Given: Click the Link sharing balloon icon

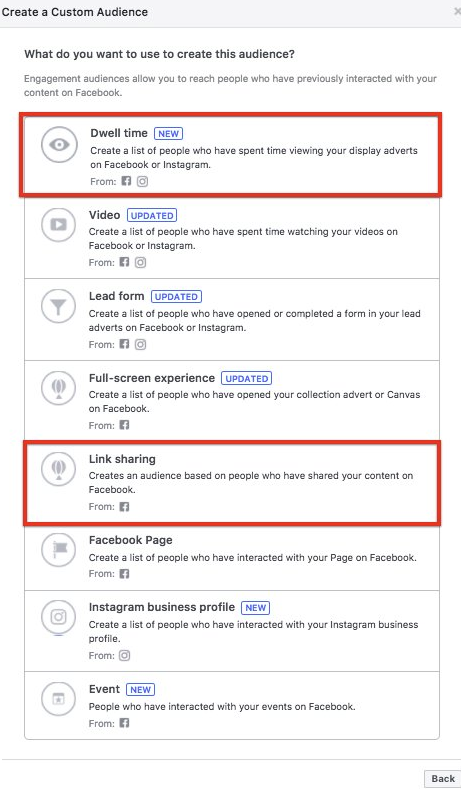Looking at the screenshot, I should (x=58, y=468).
